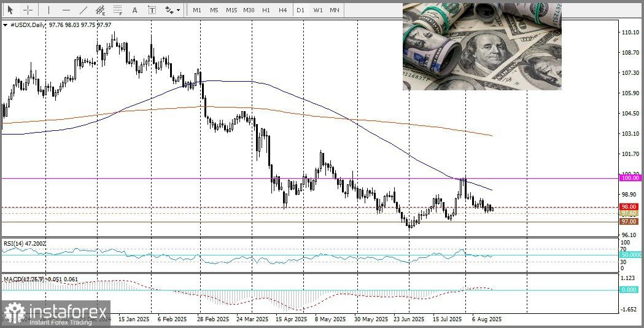Click the 30 May 2025 date label
The height and width of the screenshot is (328, 644).
pyautogui.click(x=371, y=319)
